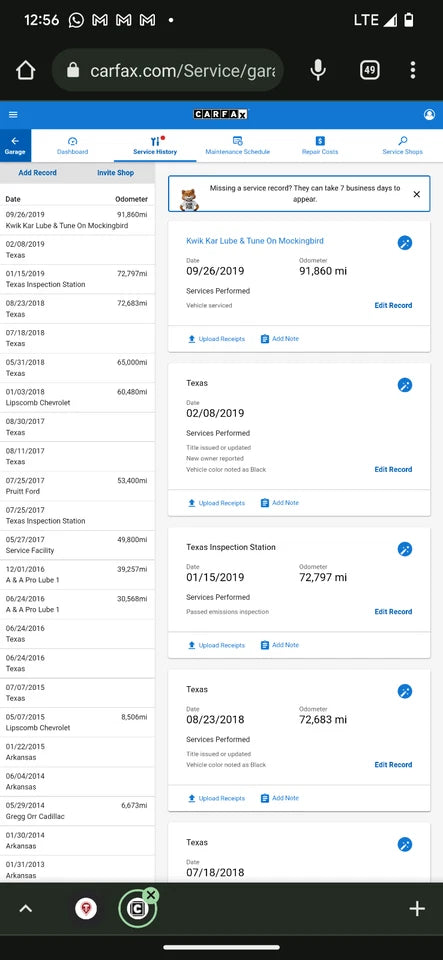
Task: Switch to the Maintenance Schedule tab
Action: (x=237, y=146)
